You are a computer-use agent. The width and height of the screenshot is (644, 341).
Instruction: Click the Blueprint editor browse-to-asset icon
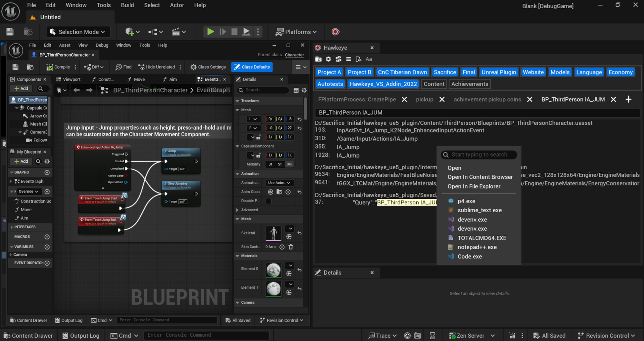click(x=30, y=67)
